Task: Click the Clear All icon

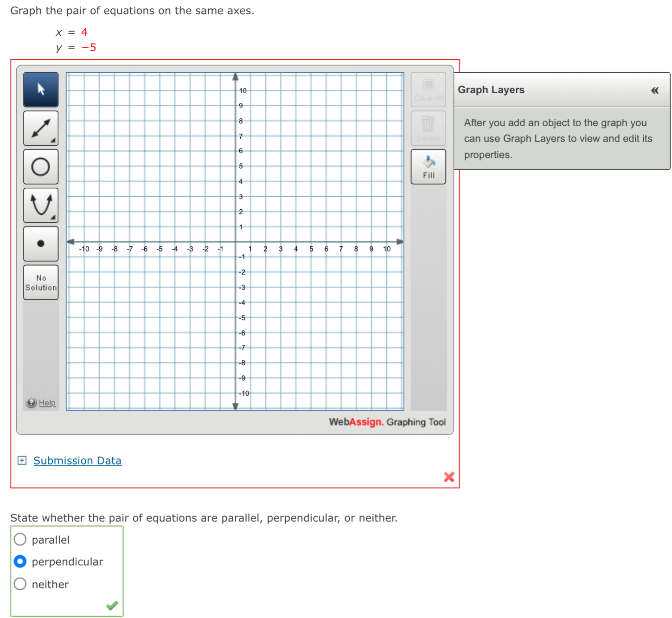Action: point(428,89)
